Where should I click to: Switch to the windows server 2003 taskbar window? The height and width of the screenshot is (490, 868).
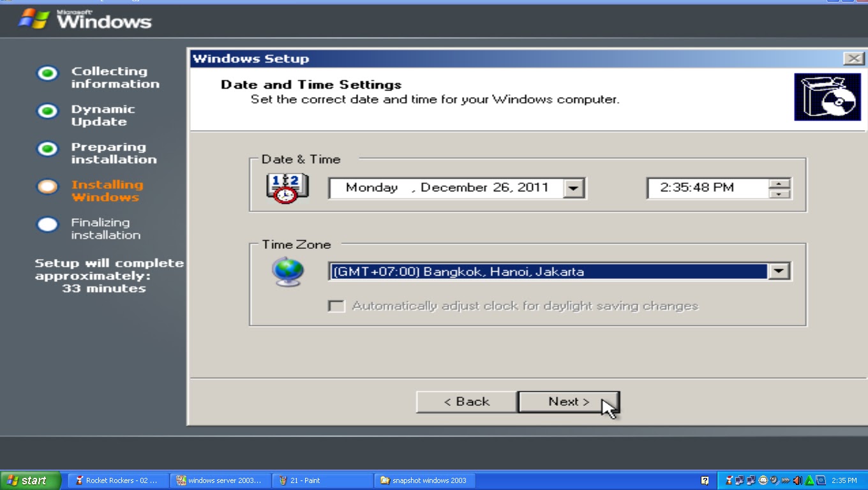pos(221,480)
